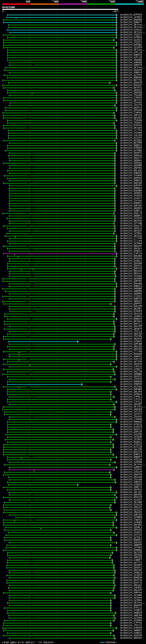The width and height of the screenshot is (146, 644).
Task: Open the hit UniRef100_Q8VWI9
Action: click(131, 329)
